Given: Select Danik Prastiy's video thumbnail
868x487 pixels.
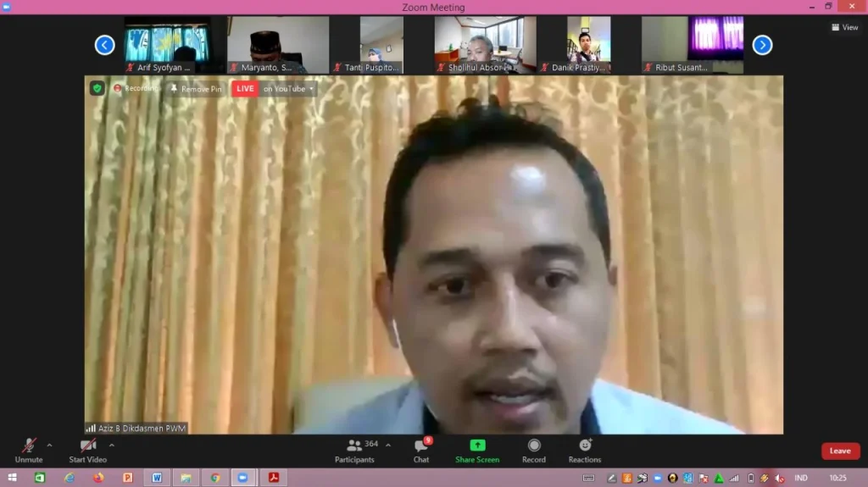Looking at the screenshot, I should pos(587,45).
